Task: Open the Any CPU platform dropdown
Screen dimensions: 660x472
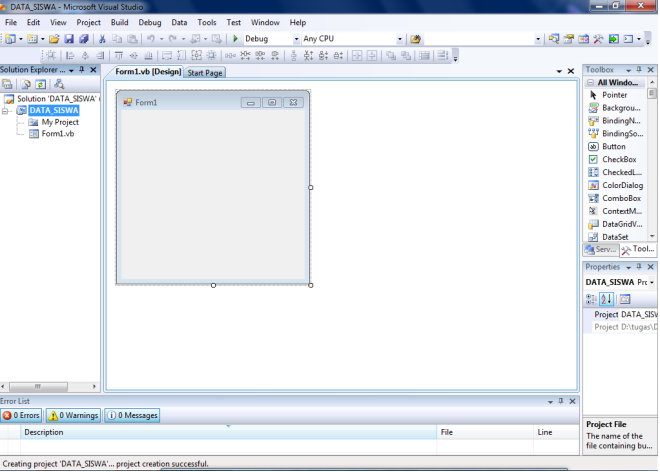Action: click(399, 39)
